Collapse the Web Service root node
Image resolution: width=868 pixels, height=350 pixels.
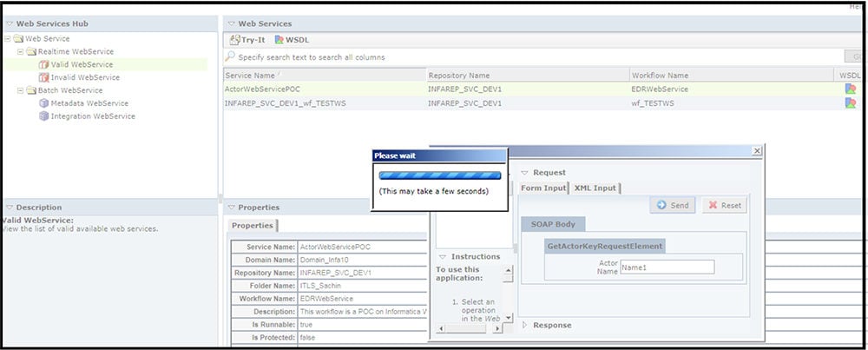click(7, 39)
